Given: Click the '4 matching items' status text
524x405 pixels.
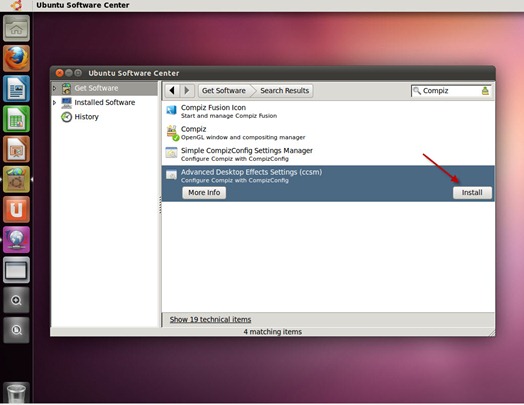Looking at the screenshot, I should point(272,332).
